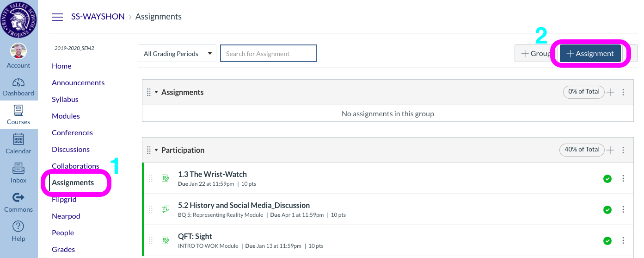Open options for 5.2 History and Social Media_Discussion
The image size is (644, 258).
coord(623,209)
